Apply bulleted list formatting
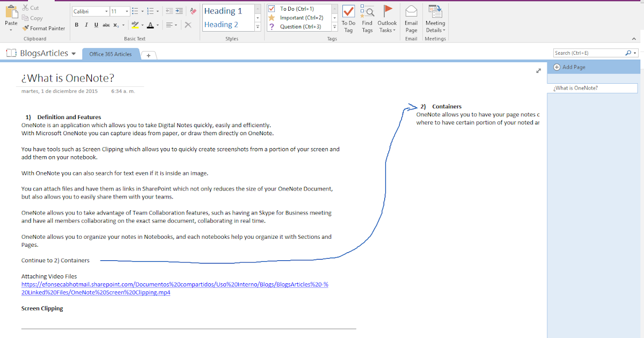 pyautogui.click(x=135, y=11)
